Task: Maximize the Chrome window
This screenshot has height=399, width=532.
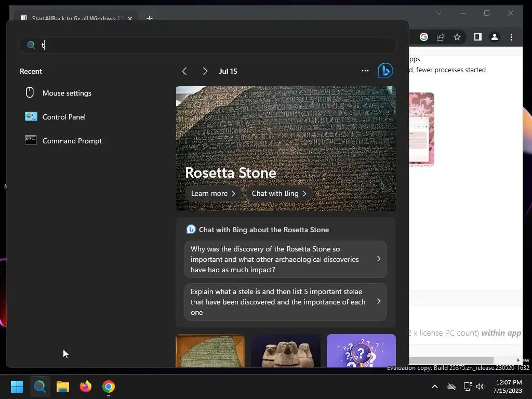Action: click(486, 13)
